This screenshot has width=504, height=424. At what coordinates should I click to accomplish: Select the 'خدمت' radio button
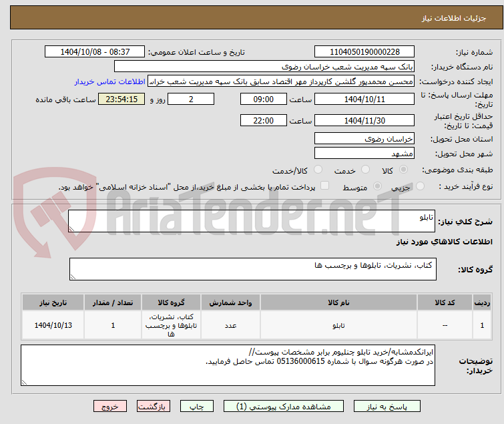pyautogui.click(x=365, y=170)
